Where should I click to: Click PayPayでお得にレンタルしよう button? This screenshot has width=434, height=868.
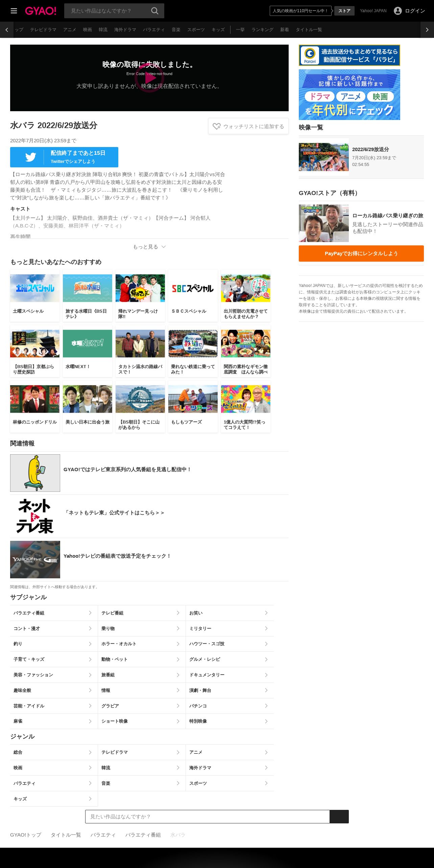click(361, 254)
